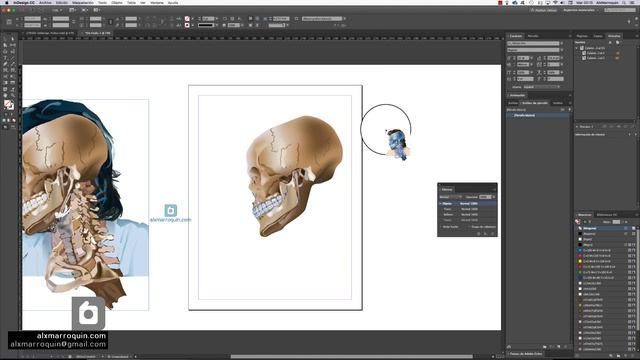Screen dimensions: 640x360
Task: Switch to the Vínculos panel tab
Action: click(613, 36)
